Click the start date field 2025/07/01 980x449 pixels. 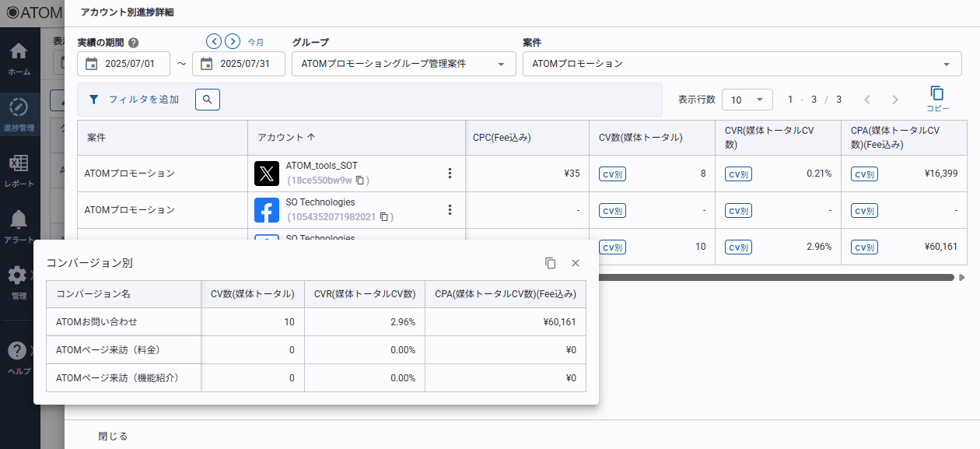[124, 64]
